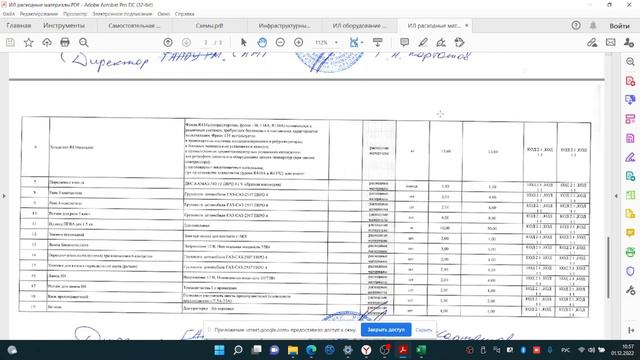
Task: Open the pink Organize Pages sidebar tool
Action: [630, 119]
